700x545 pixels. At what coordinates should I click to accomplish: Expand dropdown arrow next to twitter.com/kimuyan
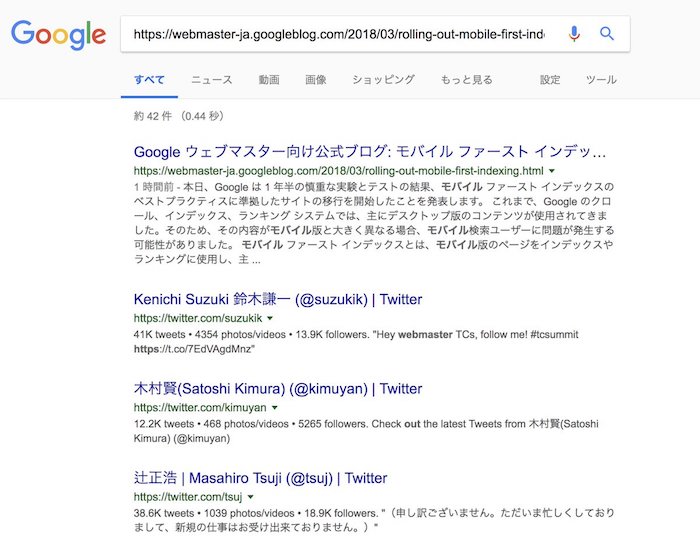pos(273,408)
